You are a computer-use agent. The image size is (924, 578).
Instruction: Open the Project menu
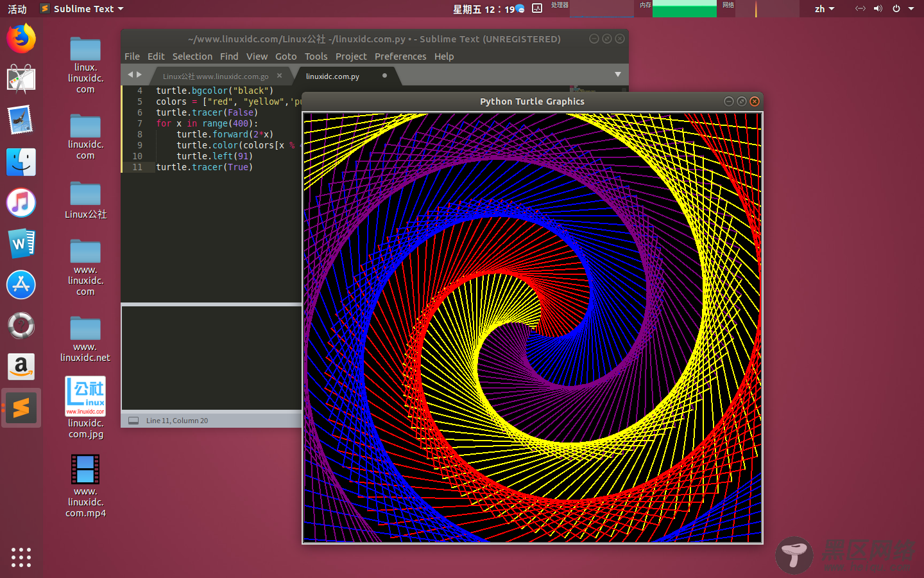(351, 57)
